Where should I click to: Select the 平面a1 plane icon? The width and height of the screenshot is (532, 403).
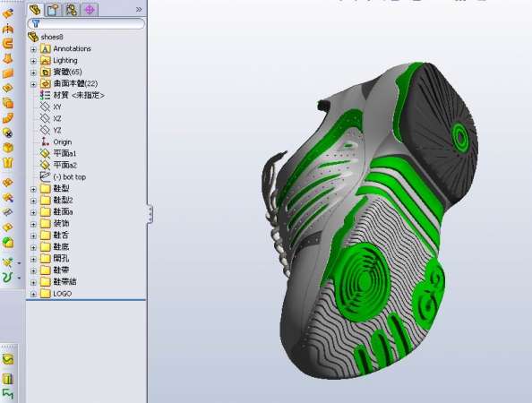[45, 154]
